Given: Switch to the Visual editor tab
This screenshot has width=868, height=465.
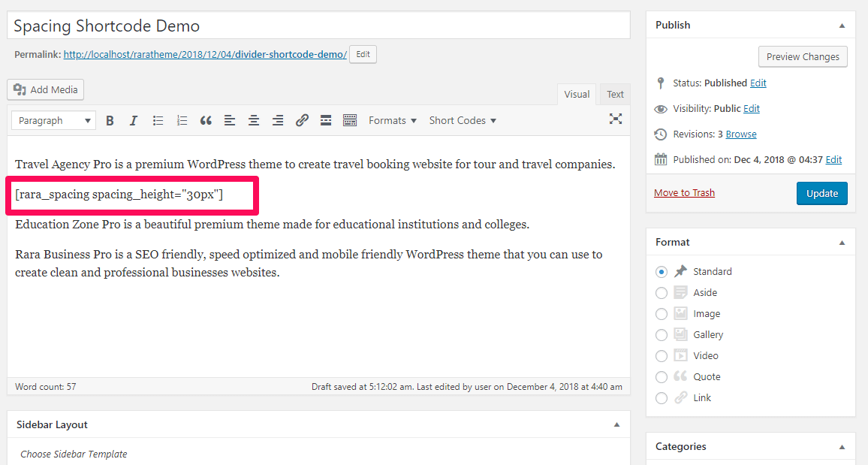Looking at the screenshot, I should pos(577,95).
